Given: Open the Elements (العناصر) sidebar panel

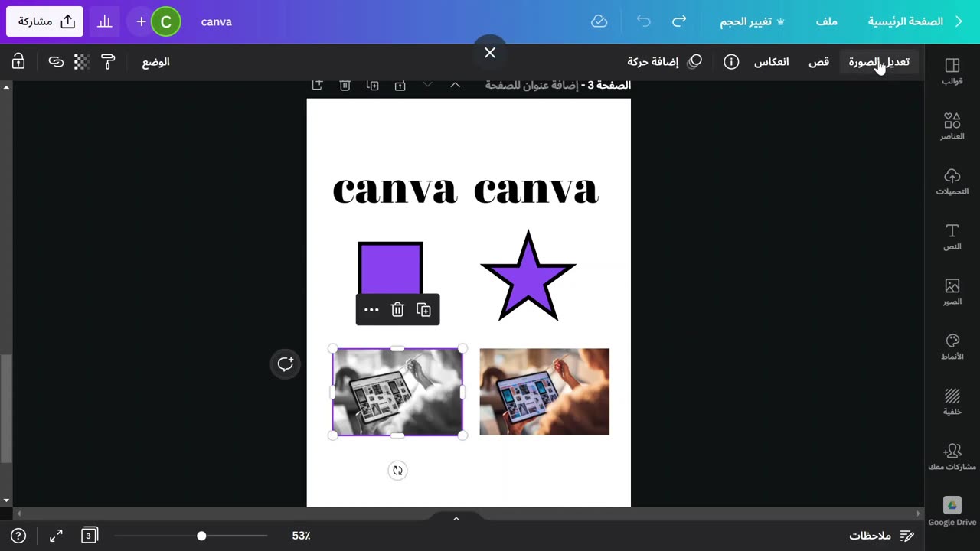Looking at the screenshot, I should (952, 126).
